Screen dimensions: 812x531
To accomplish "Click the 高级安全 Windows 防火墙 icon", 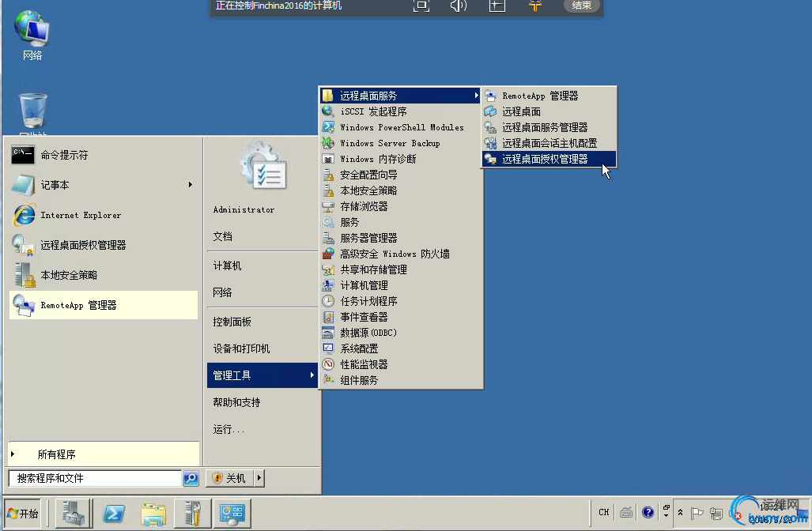I will tap(328, 254).
